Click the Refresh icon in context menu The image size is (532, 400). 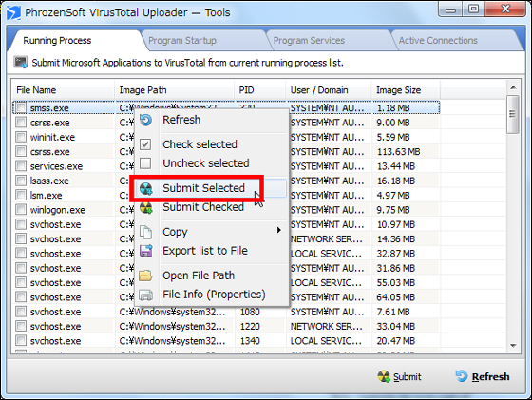click(146, 120)
